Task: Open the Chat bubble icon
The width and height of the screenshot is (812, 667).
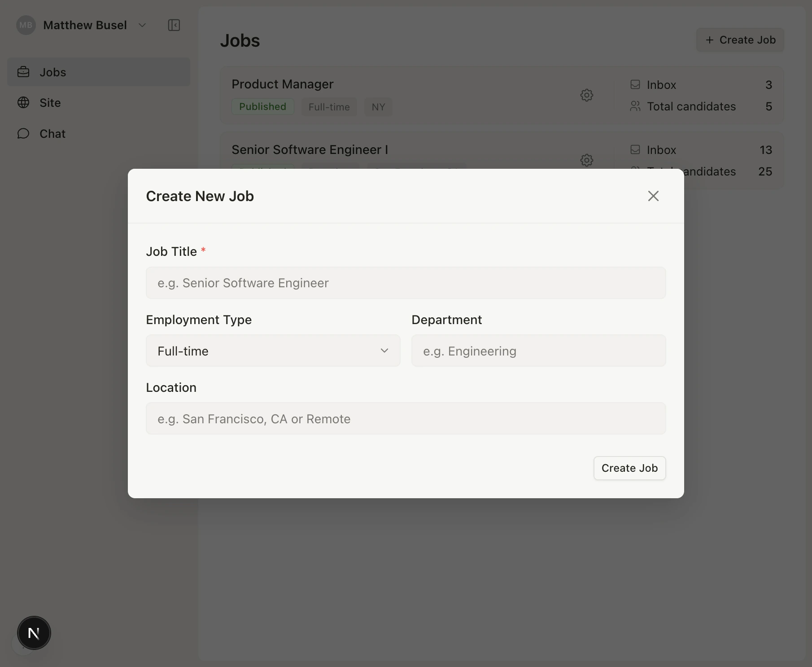Action: 23,133
